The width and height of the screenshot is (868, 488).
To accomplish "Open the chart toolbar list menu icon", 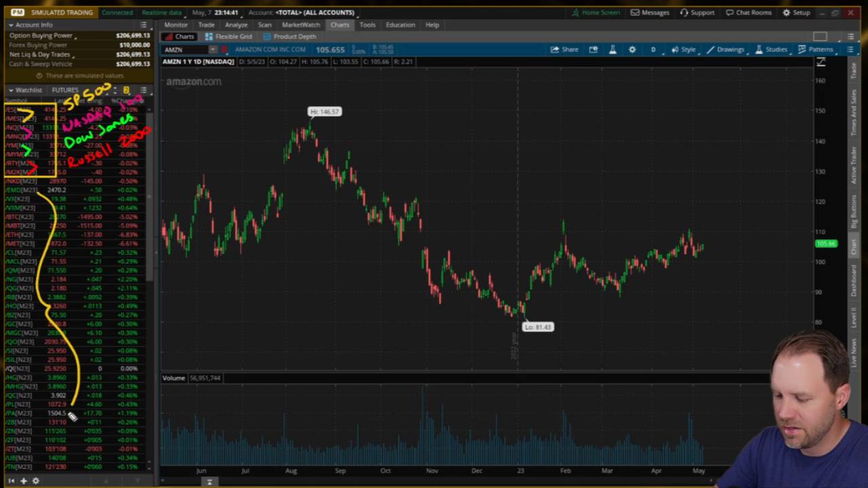I will (x=850, y=49).
